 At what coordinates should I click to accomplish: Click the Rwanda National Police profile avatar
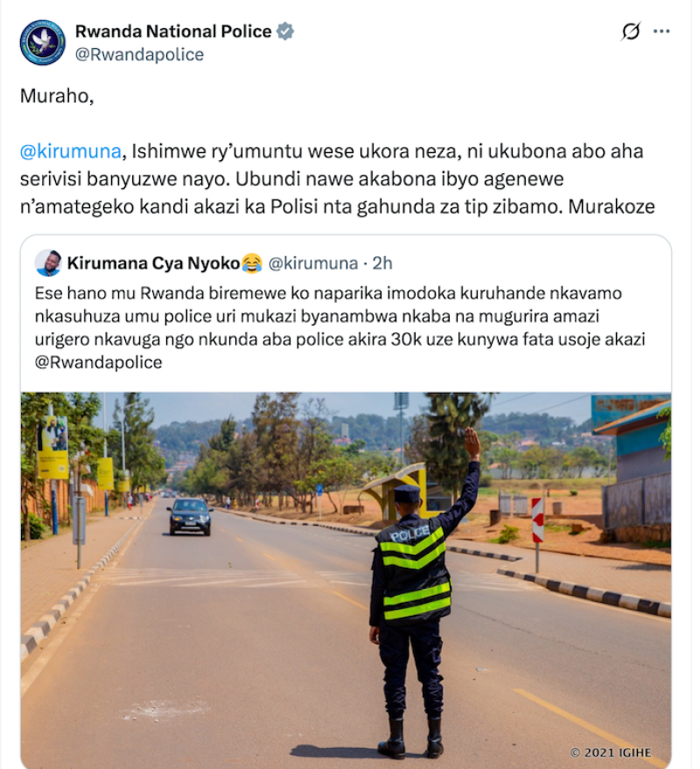[x=43, y=43]
